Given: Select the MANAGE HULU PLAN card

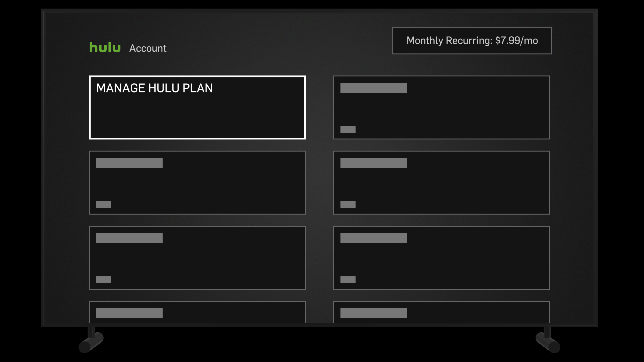Looking at the screenshot, I should (197, 107).
